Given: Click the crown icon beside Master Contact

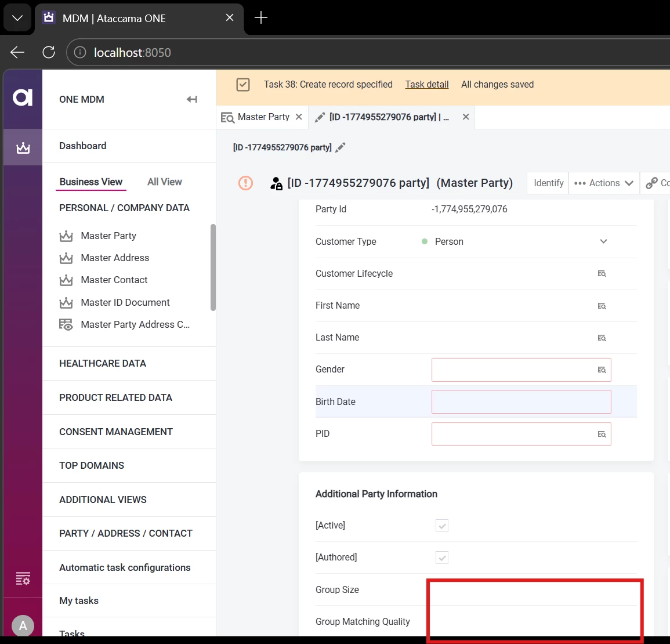Looking at the screenshot, I should click(66, 280).
